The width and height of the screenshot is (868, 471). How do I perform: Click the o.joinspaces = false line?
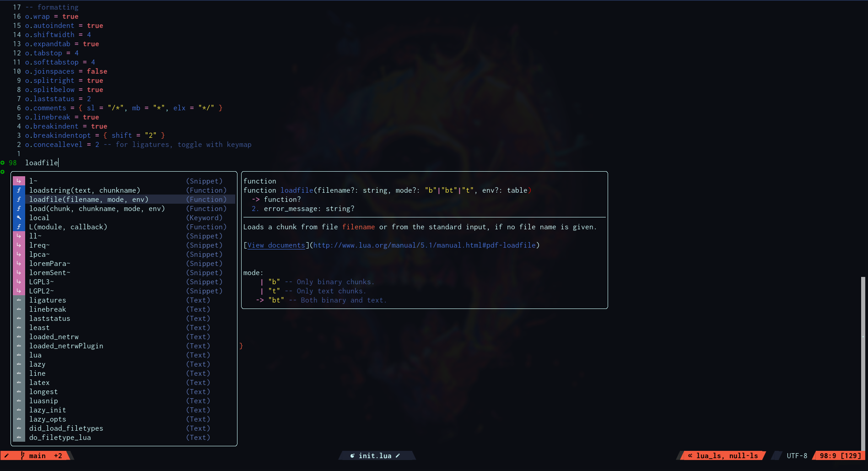click(66, 71)
